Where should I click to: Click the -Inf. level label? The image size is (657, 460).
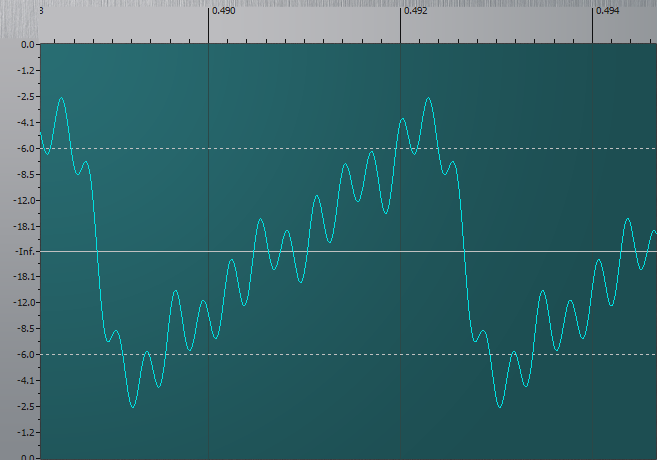point(25,252)
